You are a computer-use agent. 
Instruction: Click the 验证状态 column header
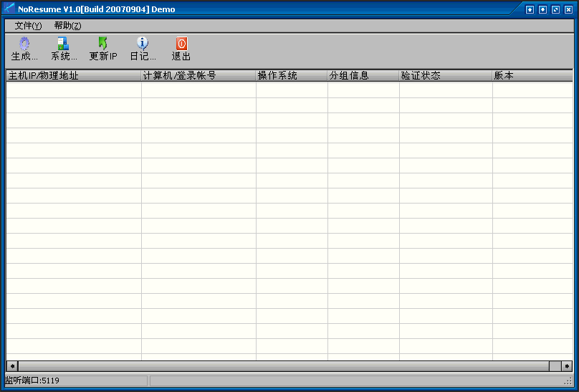pyautogui.click(x=446, y=75)
